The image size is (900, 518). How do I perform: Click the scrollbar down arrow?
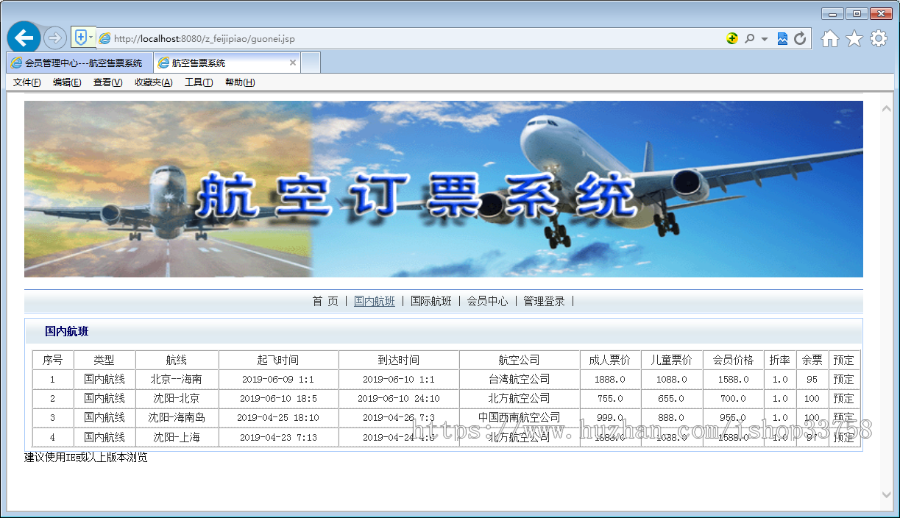pos(886,494)
